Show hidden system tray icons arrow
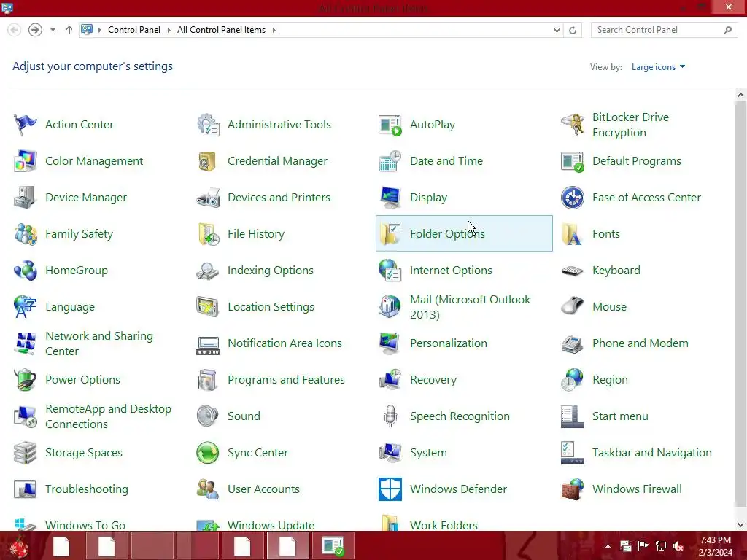Image resolution: width=747 pixels, height=560 pixels. click(x=608, y=546)
